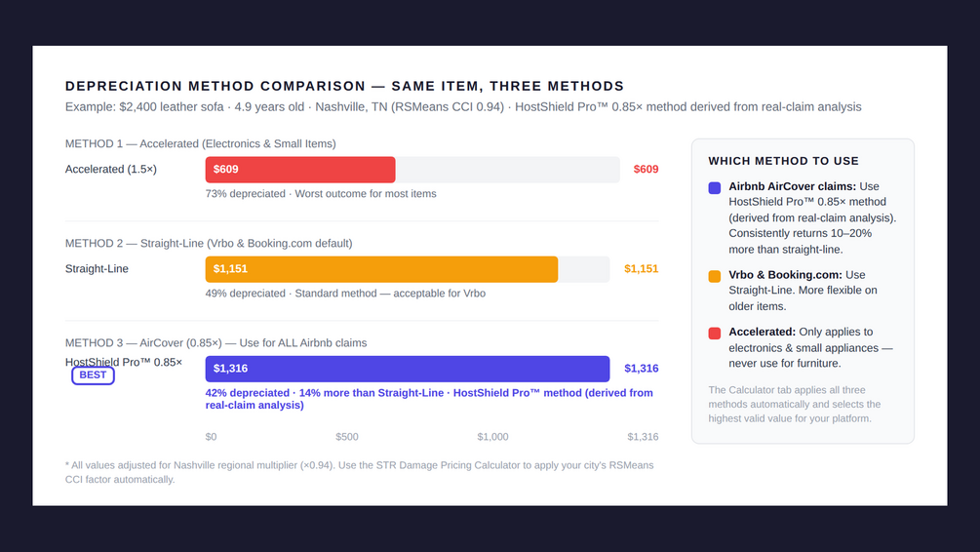This screenshot has height=552, width=980.
Task: Click the 'Accelerated (1.5×)' row label
Action: (x=110, y=170)
